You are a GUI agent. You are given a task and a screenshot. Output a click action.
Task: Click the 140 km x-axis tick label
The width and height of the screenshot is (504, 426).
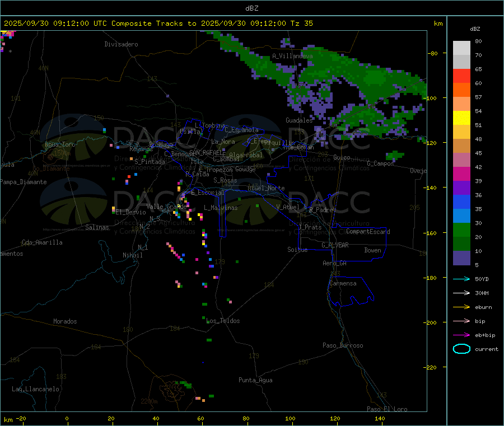click(380, 418)
